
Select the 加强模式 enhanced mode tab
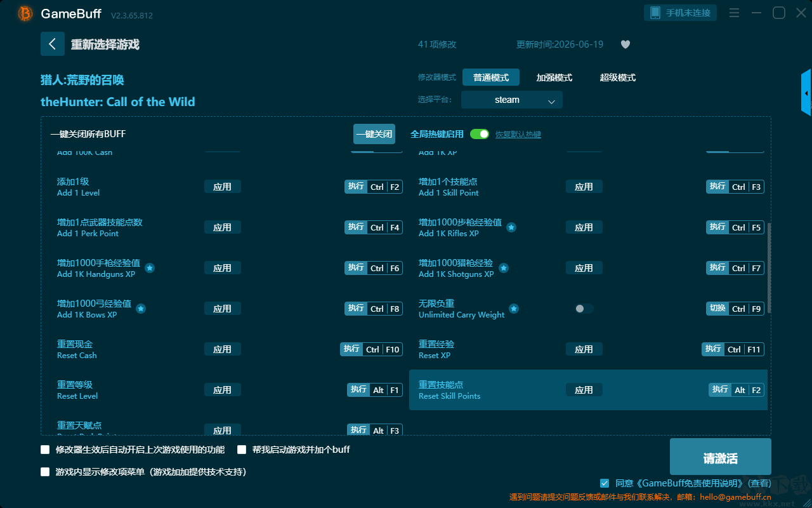(554, 77)
